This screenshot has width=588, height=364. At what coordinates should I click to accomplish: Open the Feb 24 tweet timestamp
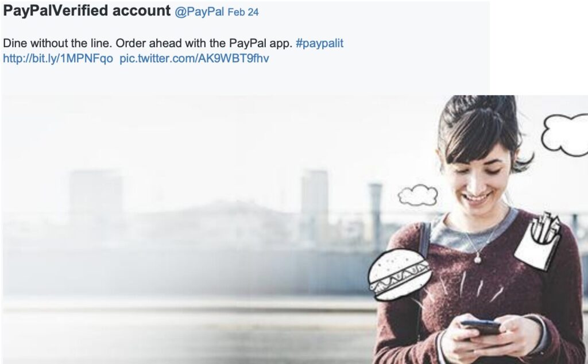pos(243,12)
